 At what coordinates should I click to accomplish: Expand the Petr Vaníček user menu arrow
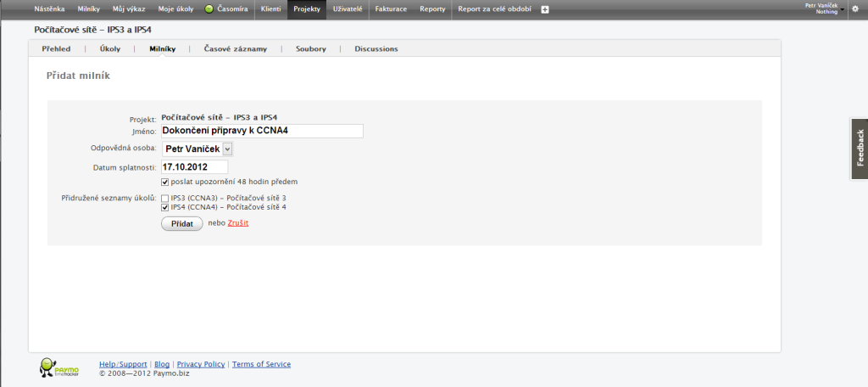coord(842,10)
